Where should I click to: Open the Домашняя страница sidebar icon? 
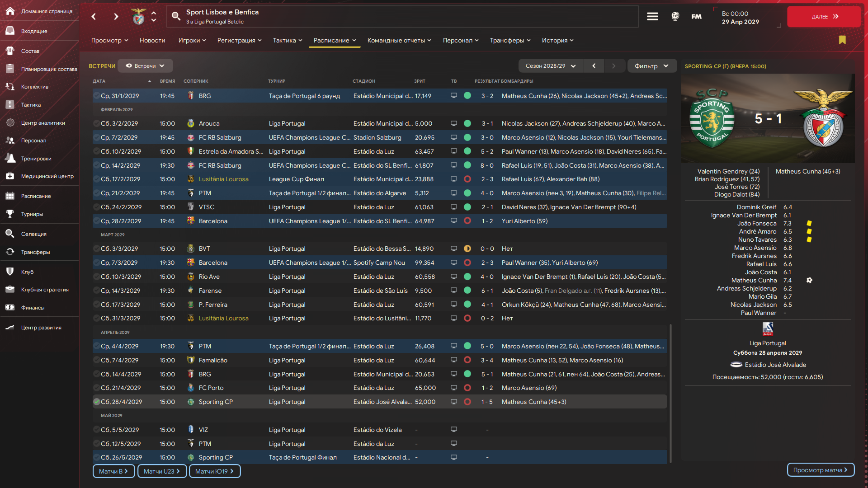(x=10, y=11)
